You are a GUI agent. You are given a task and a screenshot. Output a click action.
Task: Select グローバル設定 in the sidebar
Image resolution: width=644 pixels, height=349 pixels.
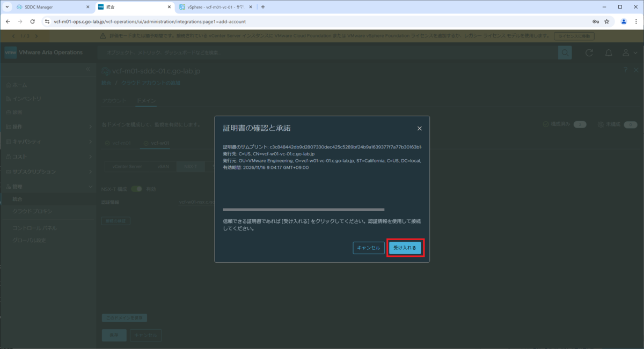pyautogui.click(x=30, y=240)
